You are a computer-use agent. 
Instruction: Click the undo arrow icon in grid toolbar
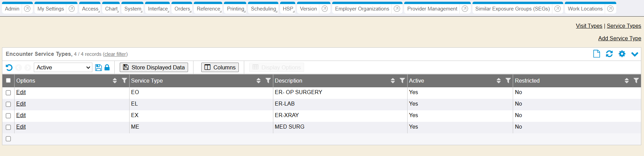(9, 68)
